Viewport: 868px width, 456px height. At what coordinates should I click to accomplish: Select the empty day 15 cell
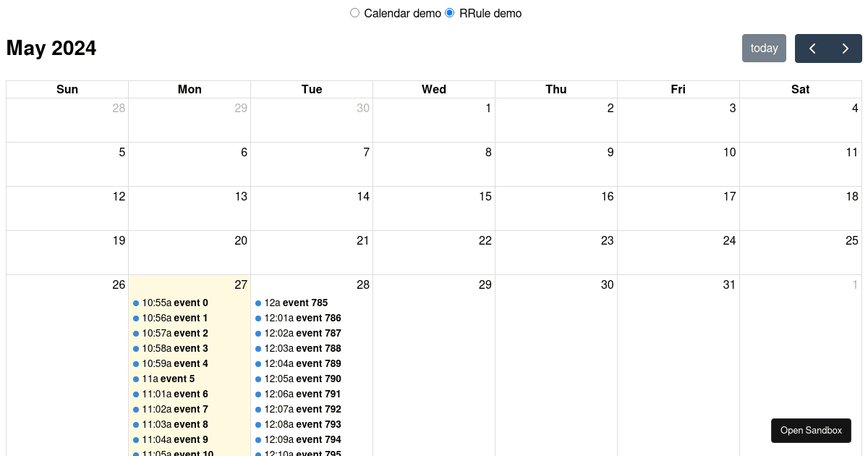coord(434,210)
